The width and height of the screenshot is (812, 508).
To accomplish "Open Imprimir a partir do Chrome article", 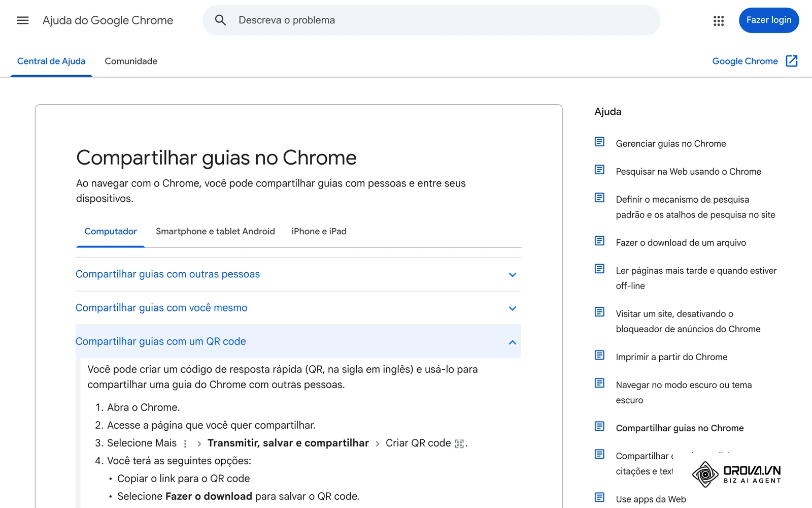I will pos(671,357).
